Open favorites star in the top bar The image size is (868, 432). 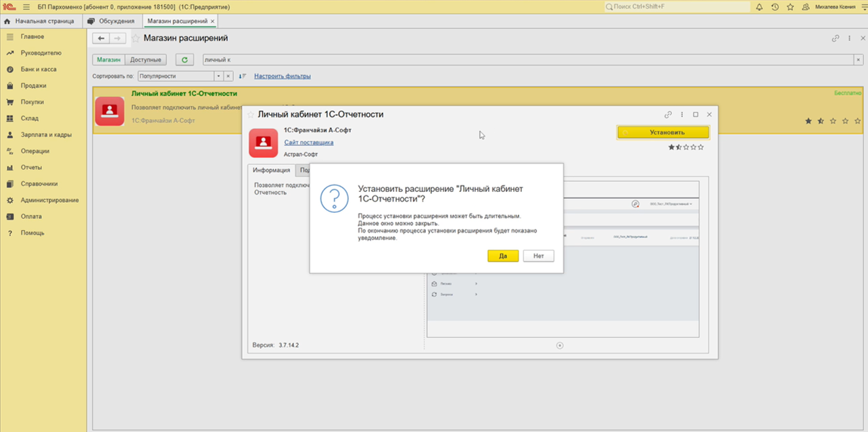[x=790, y=7]
